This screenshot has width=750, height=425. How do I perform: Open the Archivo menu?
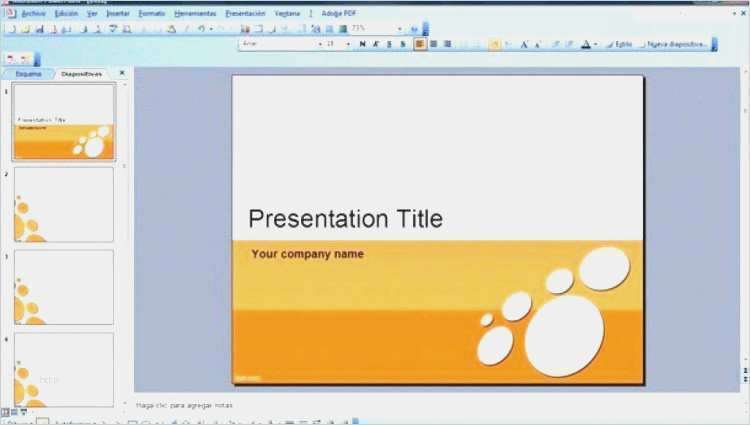click(x=33, y=14)
